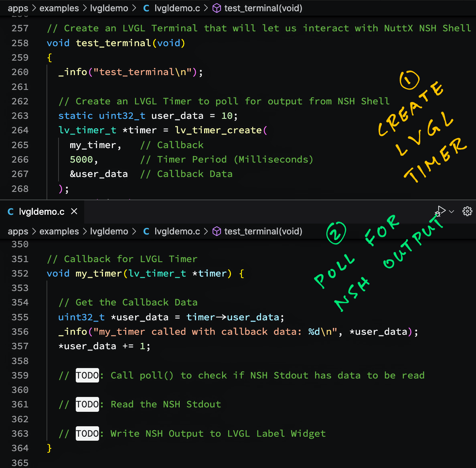Open "lvgldemo" folder breadcrumb above line 257
476x468 pixels.
(x=109, y=8)
